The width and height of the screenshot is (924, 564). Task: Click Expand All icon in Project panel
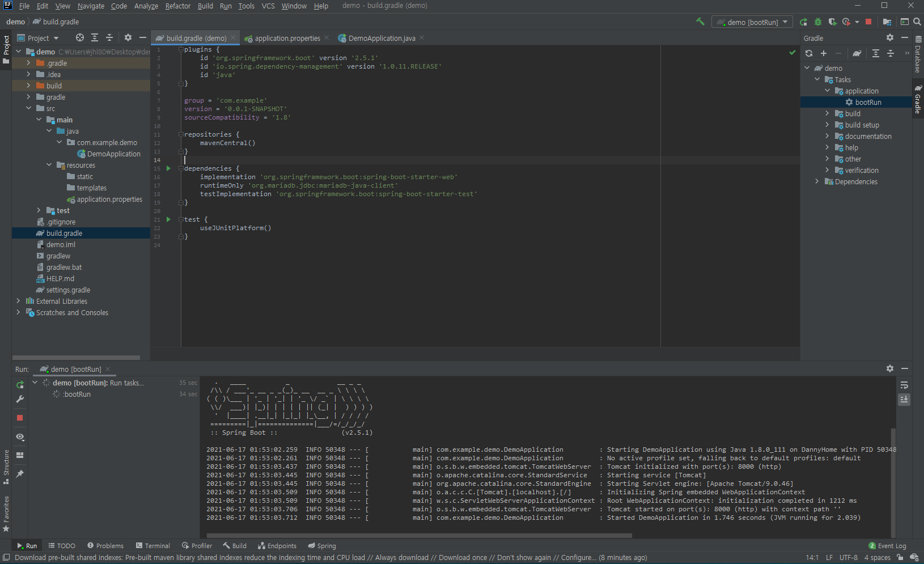pyautogui.click(x=95, y=37)
